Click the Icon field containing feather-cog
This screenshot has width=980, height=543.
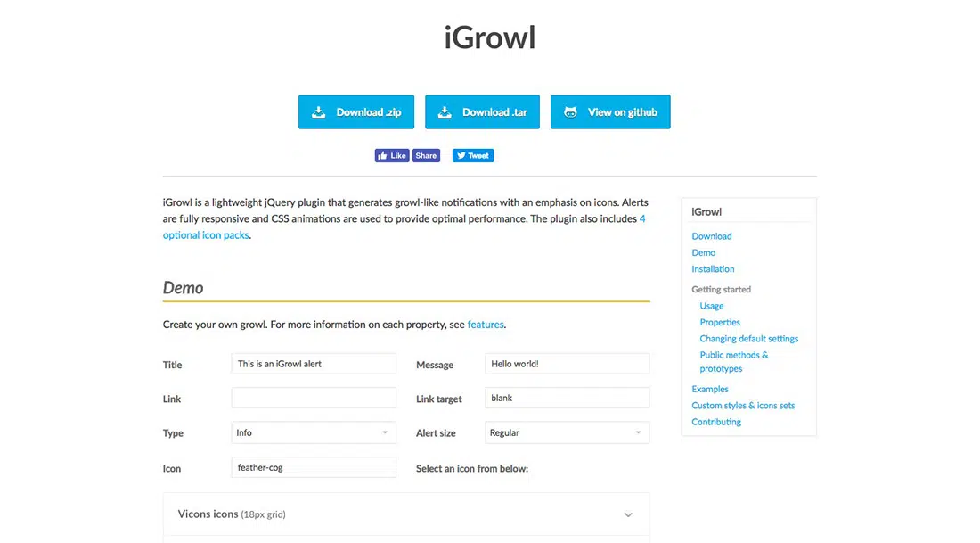tap(314, 467)
